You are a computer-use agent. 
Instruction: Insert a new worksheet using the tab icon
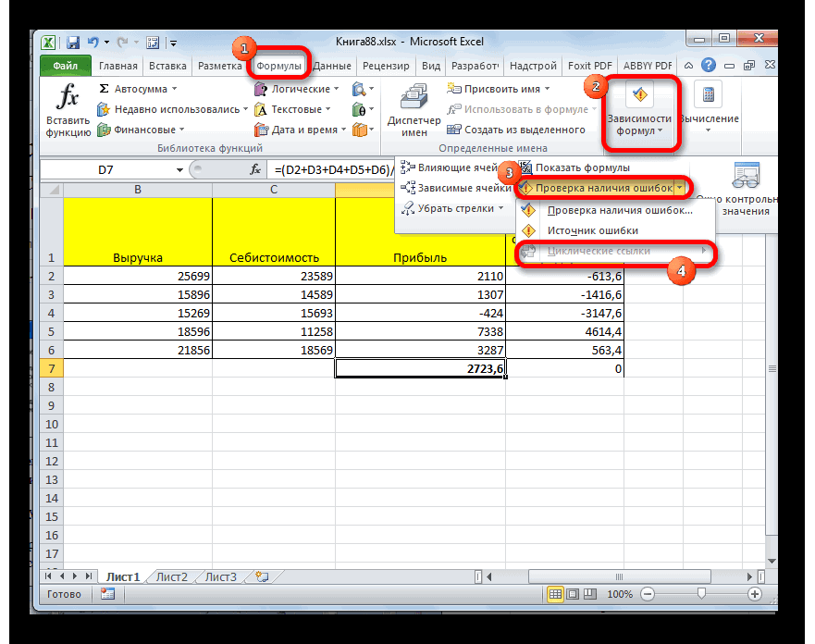point(262,576)
